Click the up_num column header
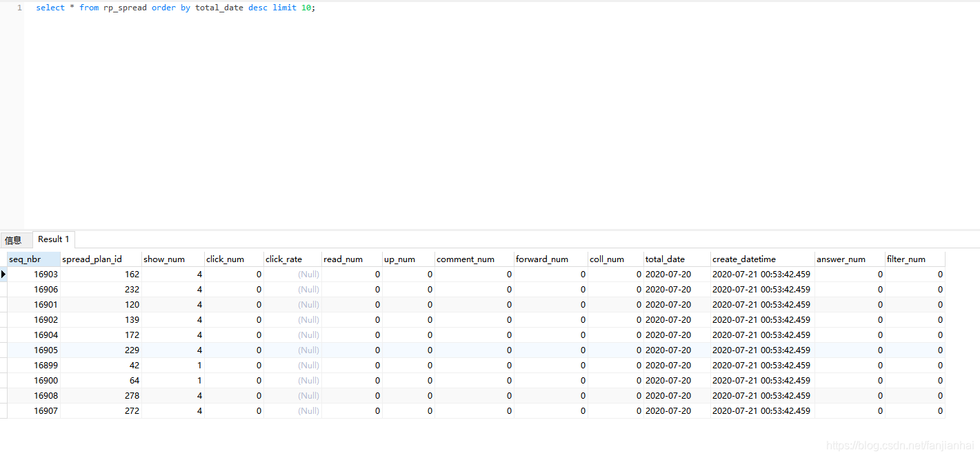Image resolution: width=980 pixels, height=458 pixels. [x=408, y=259]
